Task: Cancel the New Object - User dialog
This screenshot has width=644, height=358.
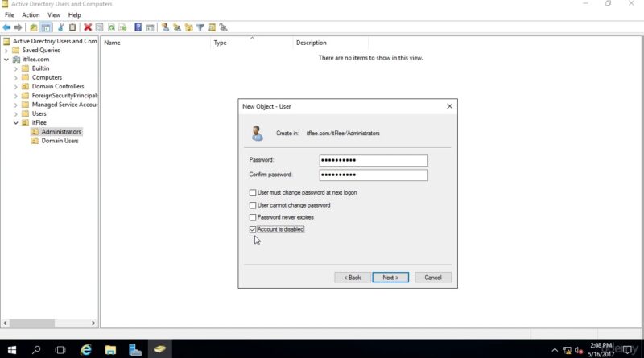Action: coord(433,278)
